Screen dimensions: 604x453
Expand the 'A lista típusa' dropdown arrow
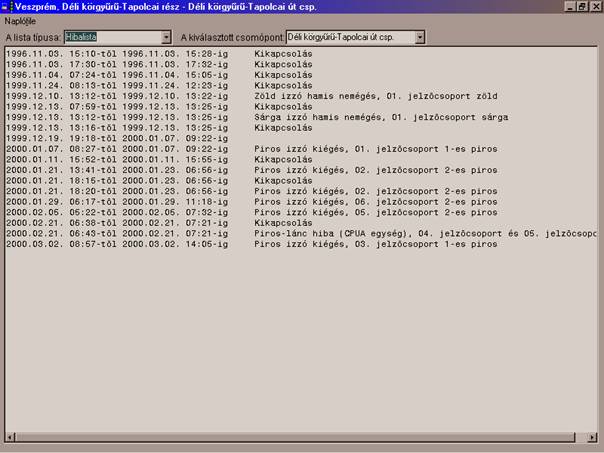click(166, 37)
